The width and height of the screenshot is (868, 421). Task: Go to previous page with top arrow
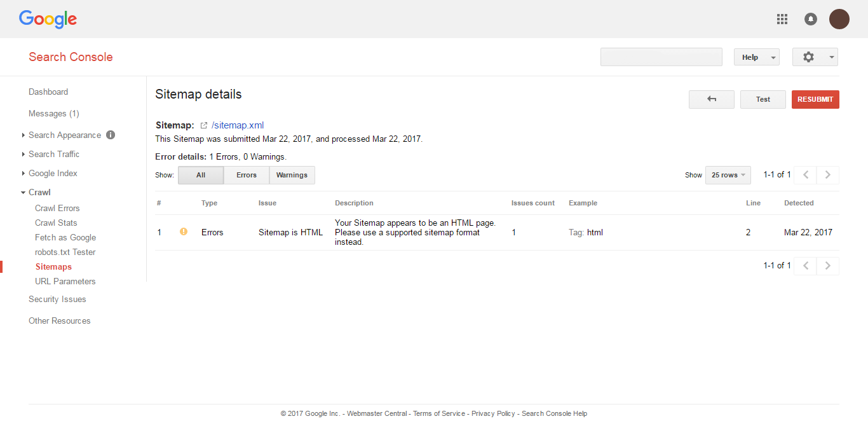806,175
